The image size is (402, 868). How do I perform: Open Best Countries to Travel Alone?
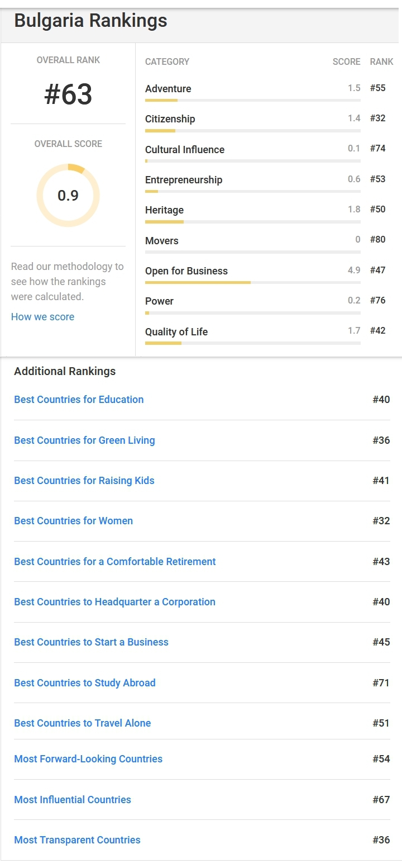82,723
